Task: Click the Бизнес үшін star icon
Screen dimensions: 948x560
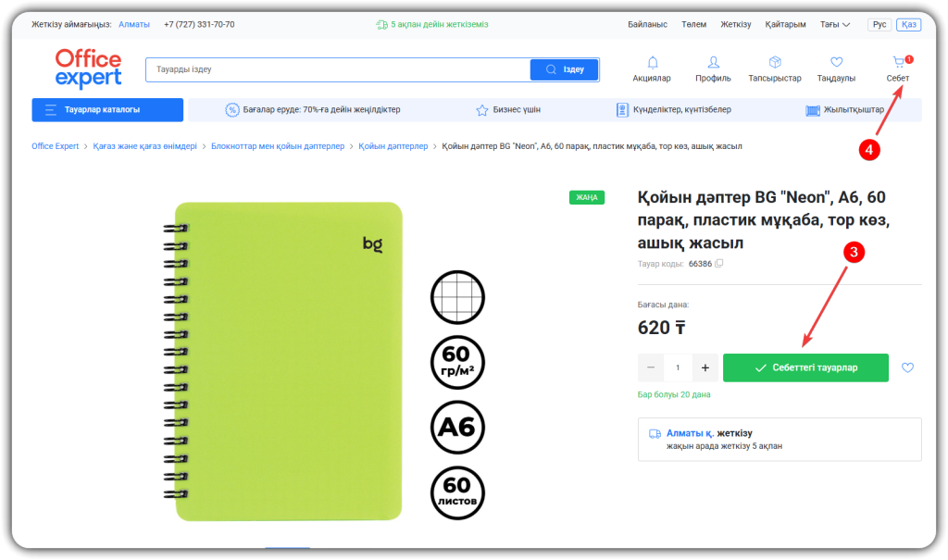Action: tap(481, 110)
